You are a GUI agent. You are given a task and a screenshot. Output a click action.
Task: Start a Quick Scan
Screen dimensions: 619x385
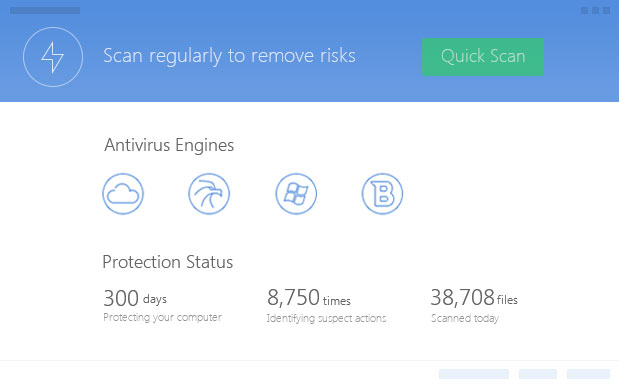point(483,57)
